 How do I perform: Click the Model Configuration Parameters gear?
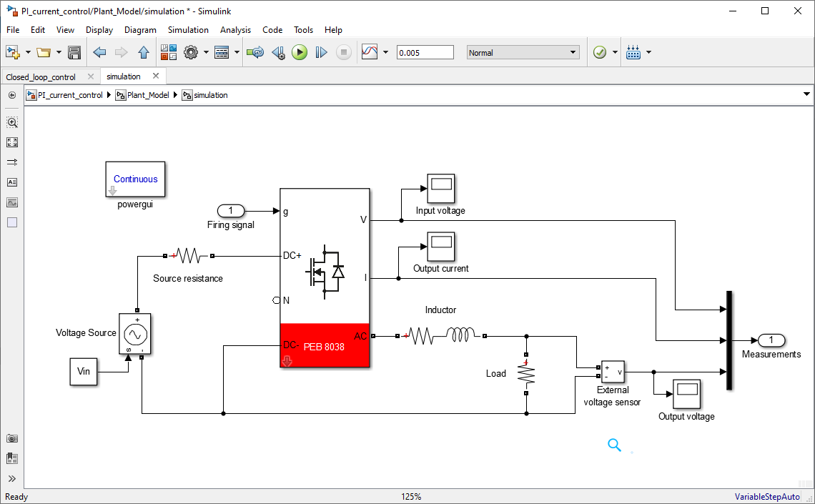coord(190,52)
